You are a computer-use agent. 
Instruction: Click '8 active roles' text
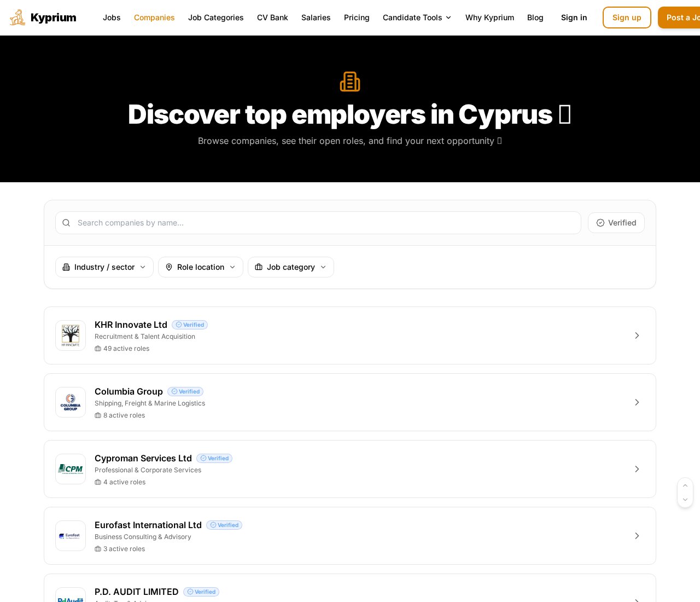click(x=124, y=415)
